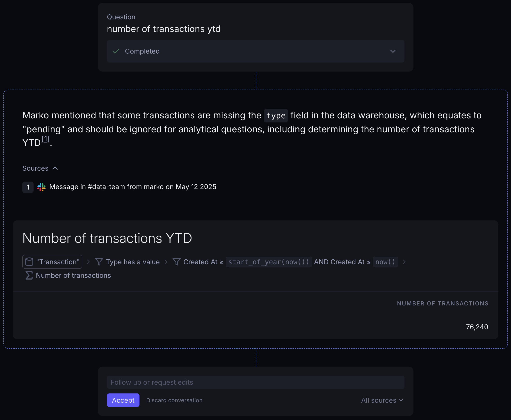Click the Slack icon in sources
Screen dimensions: 511x420
(x=41, y=187)
